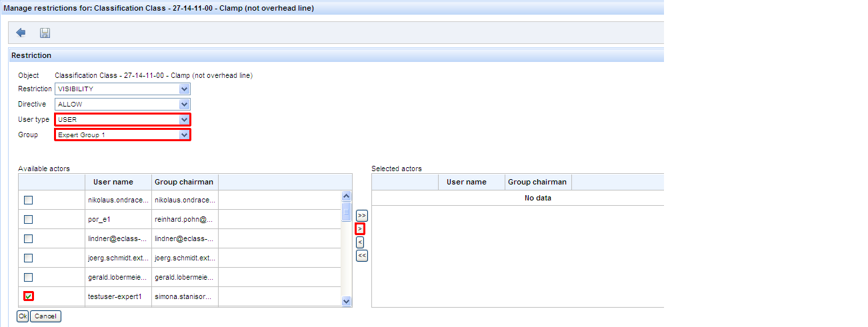Open the User type dropdown
The height and width of the screenshot is (327, 868).
coord(184,120)
